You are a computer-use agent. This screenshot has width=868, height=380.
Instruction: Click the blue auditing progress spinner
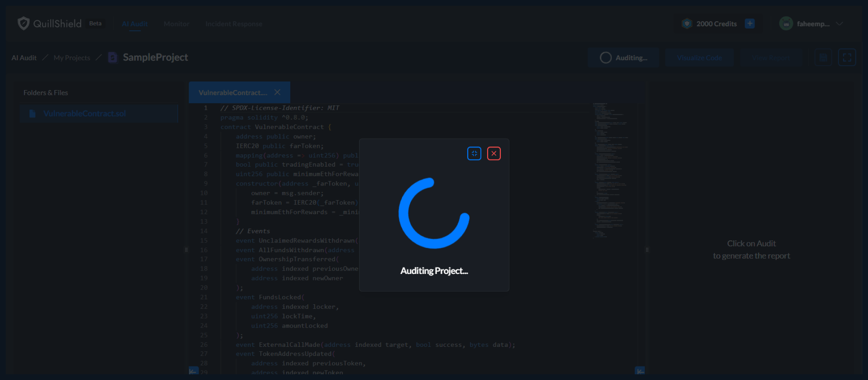point(434,213)
